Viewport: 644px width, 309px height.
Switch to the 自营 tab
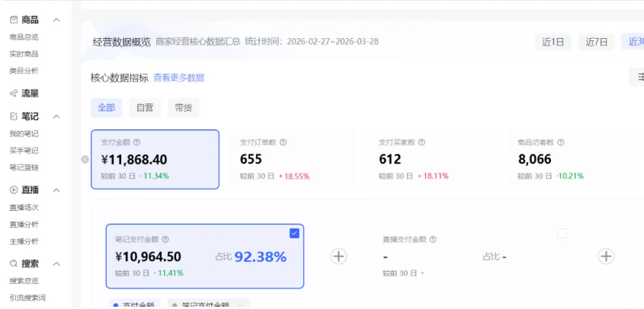coord(144,108)
